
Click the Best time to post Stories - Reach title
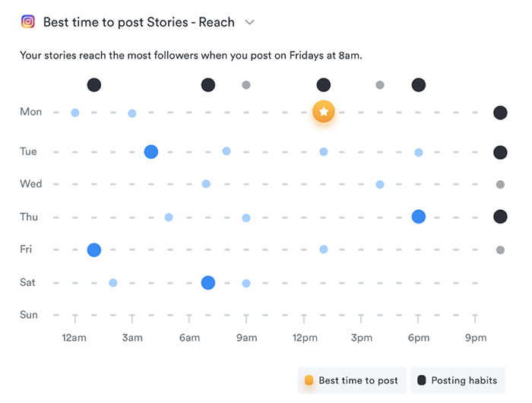point(140,22)
